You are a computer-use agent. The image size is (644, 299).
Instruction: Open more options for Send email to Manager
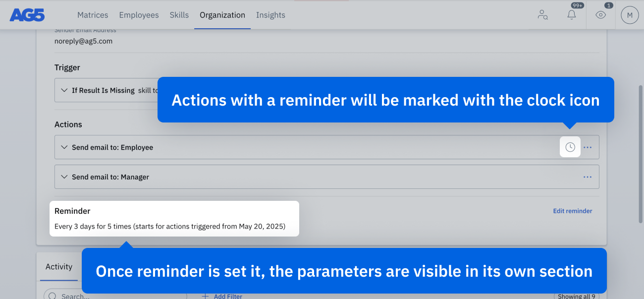(588, 177)
